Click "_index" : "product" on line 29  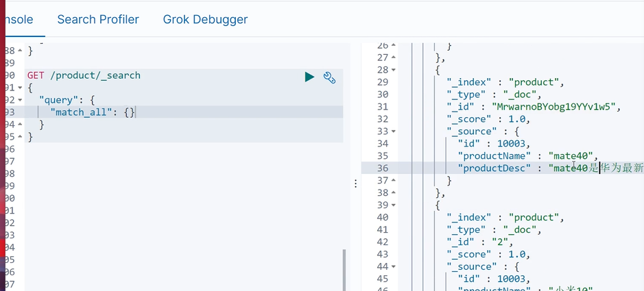(x=505, y=82)
